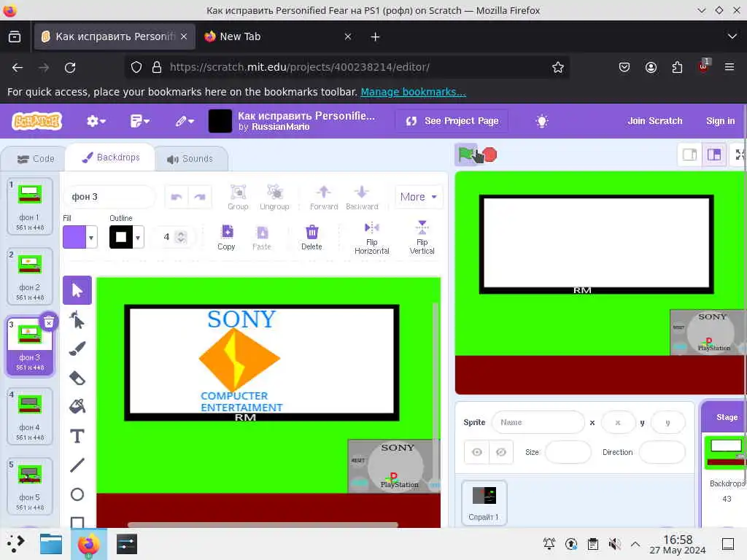This screenshot has width=747, height=560.
Task: Switch to the Code tab
Action: (36, 158)
